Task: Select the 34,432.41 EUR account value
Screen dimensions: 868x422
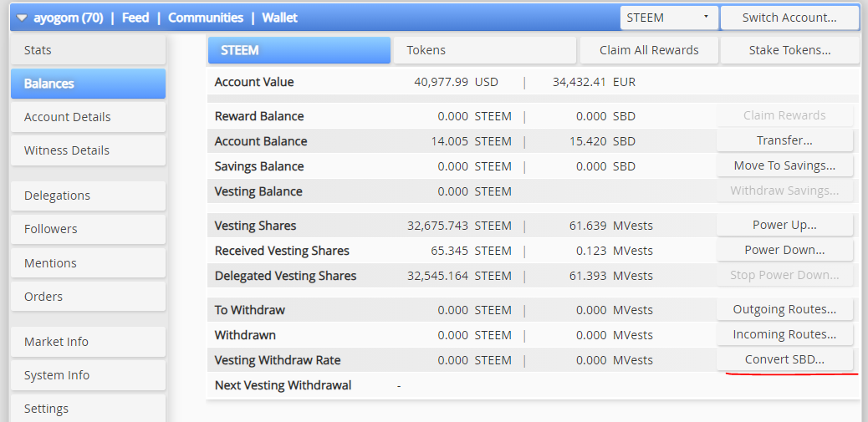Action: click(594, 83)
